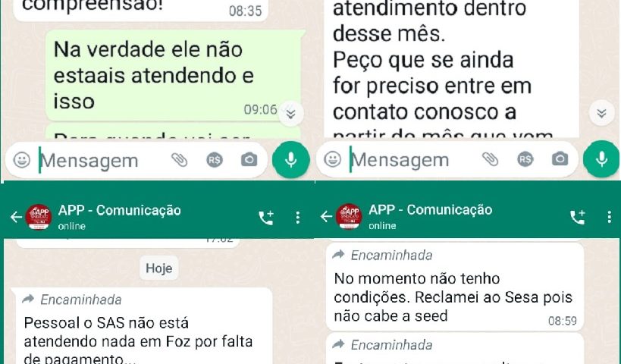Tap the R$ payment icon in left chat
The image size is (621, 364).
click(x=215, y=160)
